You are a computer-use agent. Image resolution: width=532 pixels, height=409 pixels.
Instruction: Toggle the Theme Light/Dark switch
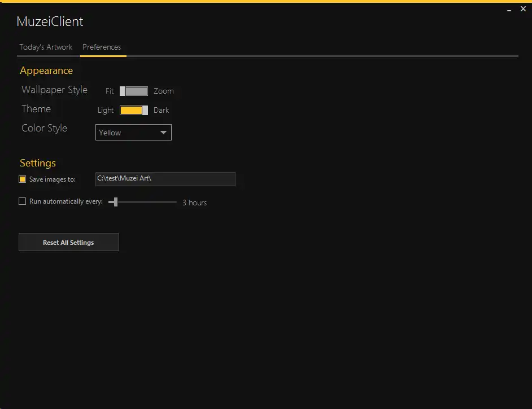click(134, 111)
